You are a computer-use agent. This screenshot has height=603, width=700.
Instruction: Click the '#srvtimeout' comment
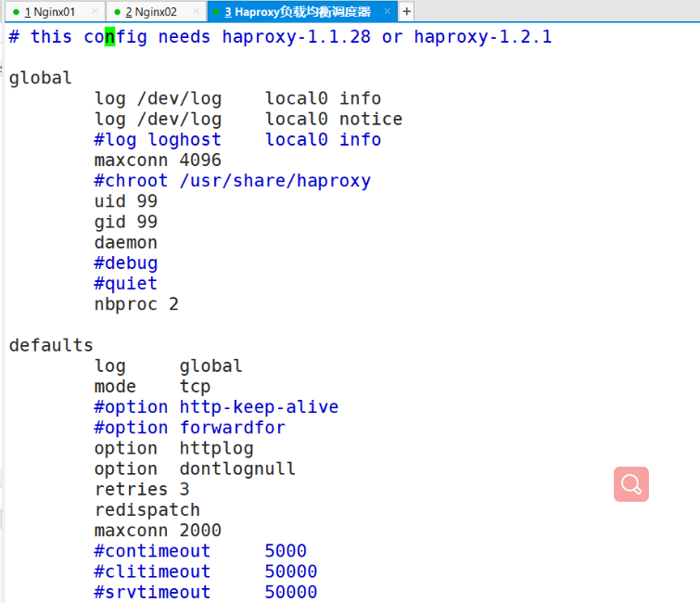click(152, 592)
